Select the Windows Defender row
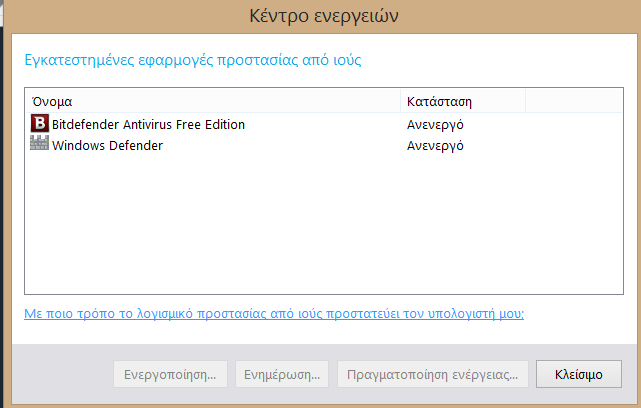The height and width of the screenshot is (408, 641). coord(324,145)
